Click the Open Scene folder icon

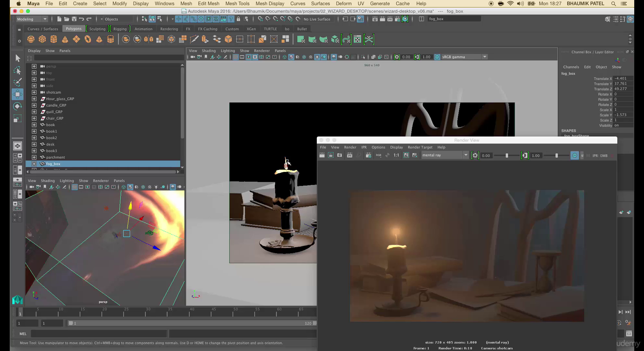[x=66, y=19]
